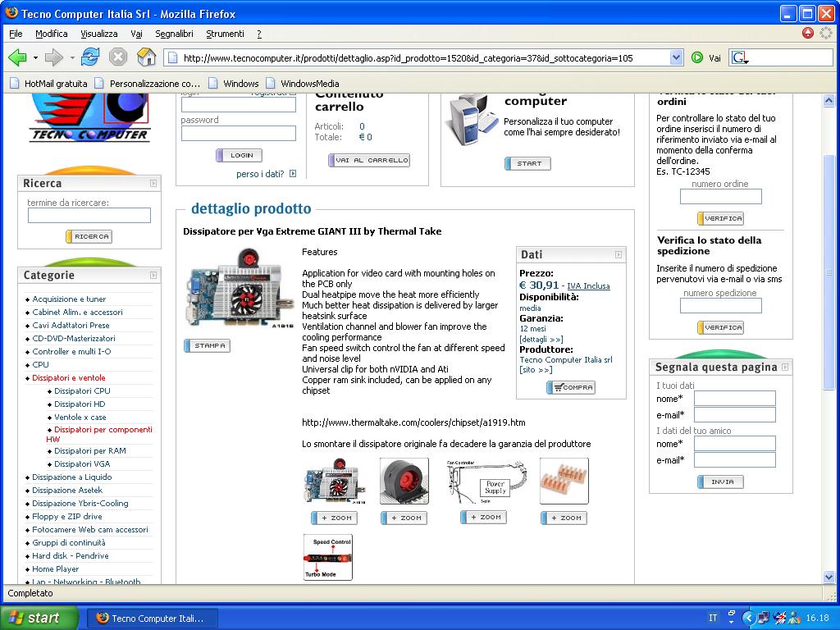Click the perso i dati? link
Image resolution: width=840 pixels, height=630 pixels.
pyautogui.click(x=260, y=174)
